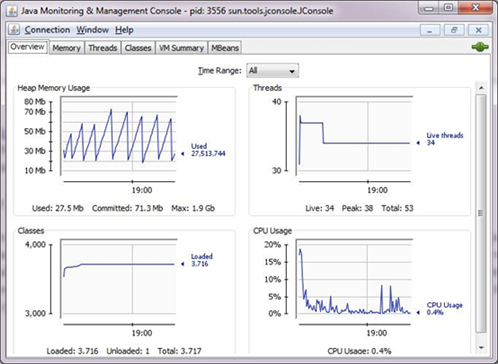This screenshot has width=498, height=364.
Task: Close the JConsole main window
Action: pyautogui.click(x=476, y=7)
